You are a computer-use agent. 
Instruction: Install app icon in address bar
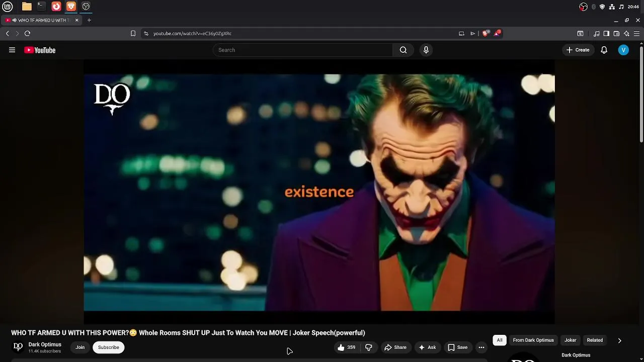461,33
